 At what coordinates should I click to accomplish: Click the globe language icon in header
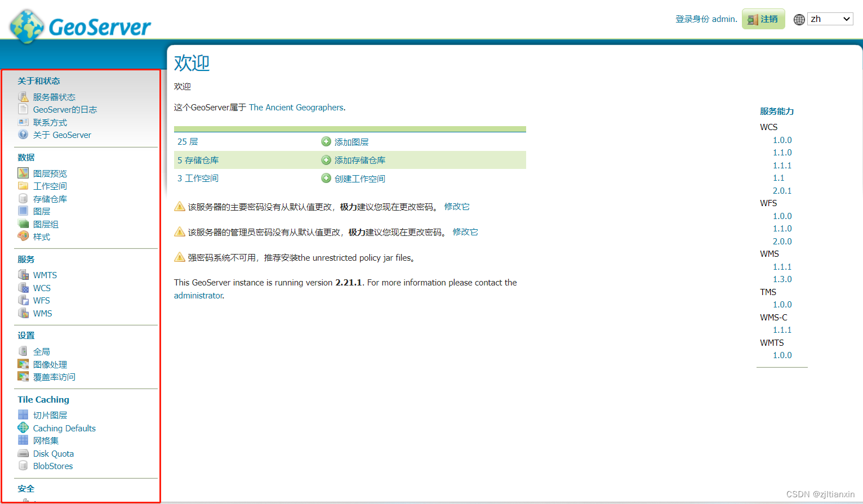pyautogui.click(x=799, y=19)
